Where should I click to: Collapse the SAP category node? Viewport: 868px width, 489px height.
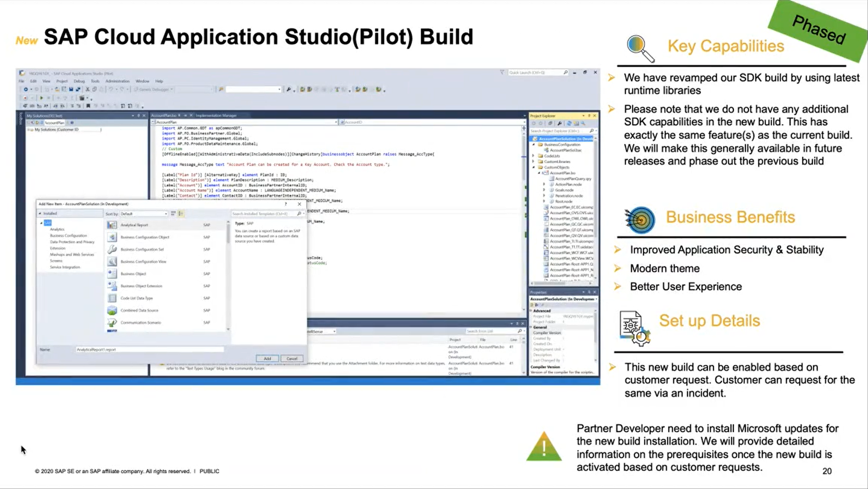point(42,223)
